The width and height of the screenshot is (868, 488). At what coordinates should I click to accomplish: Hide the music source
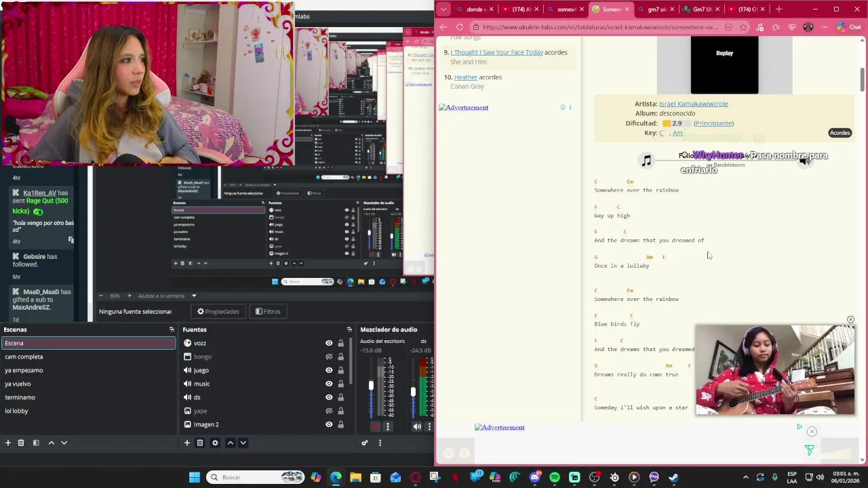329,384
